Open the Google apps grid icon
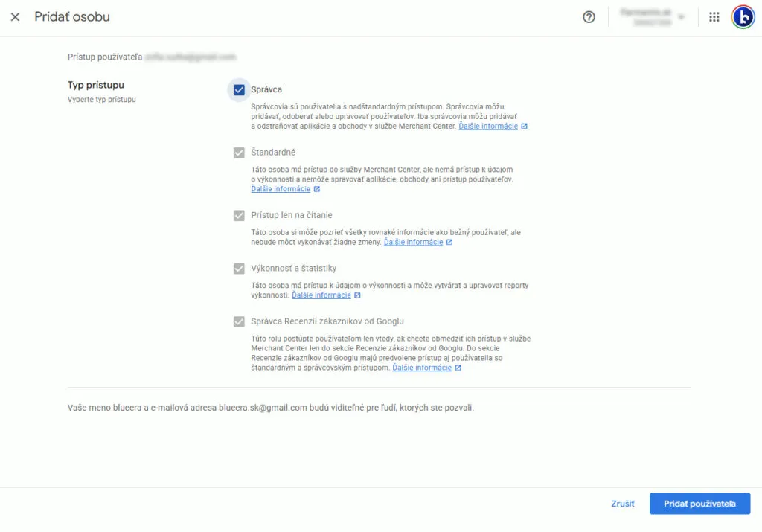Screen dimensions: 762x532 coord(714,17)
